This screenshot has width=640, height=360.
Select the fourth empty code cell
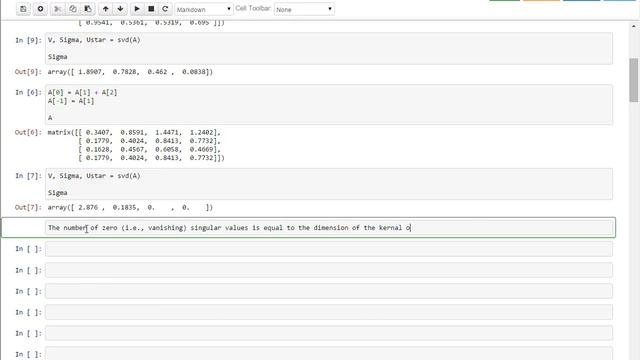[x=329, y=312]
